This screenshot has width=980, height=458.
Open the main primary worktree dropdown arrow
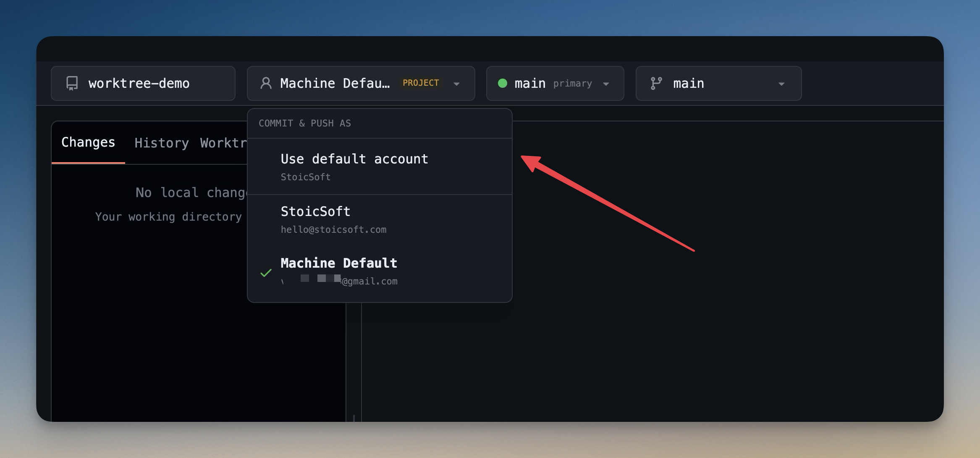(x=606, y=84)
